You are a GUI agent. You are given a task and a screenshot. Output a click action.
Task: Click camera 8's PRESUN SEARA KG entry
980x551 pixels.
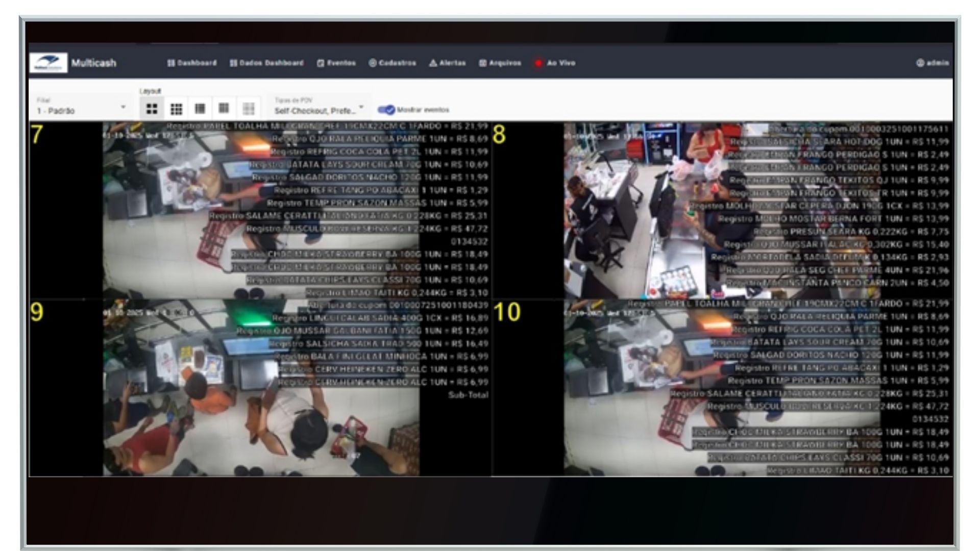851,231
